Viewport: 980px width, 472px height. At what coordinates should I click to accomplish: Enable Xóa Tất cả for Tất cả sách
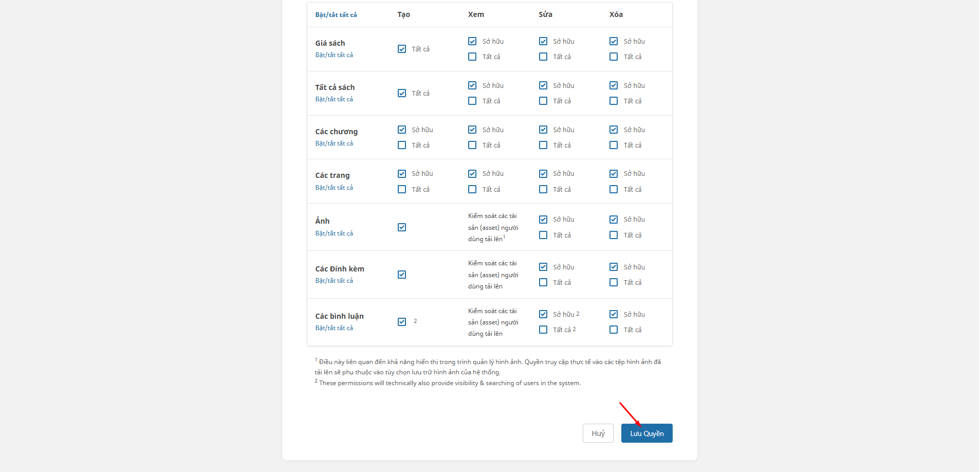pos(614,101)
